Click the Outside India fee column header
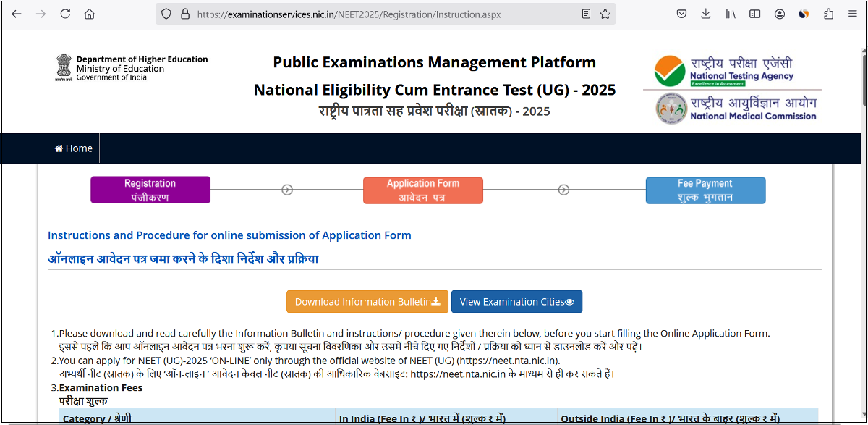 pyautogui.click(x=670, y=418)
